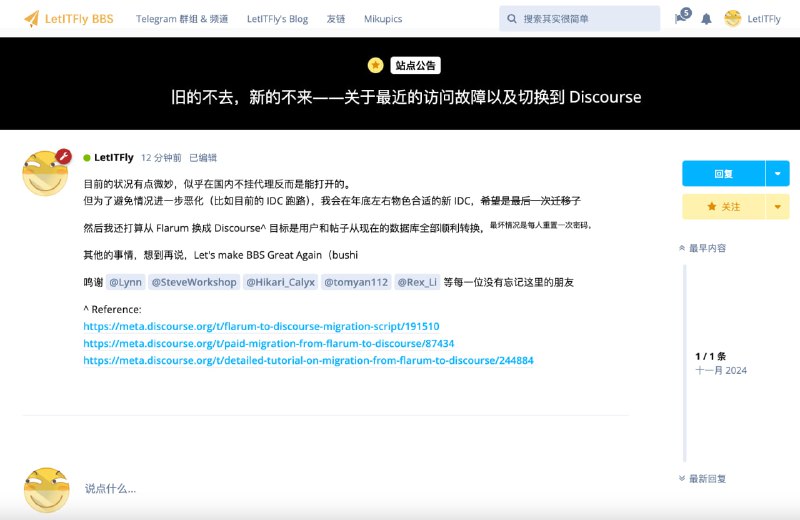Click the blue 回复 button
800x520 pixels.
[x=723, y=174]
